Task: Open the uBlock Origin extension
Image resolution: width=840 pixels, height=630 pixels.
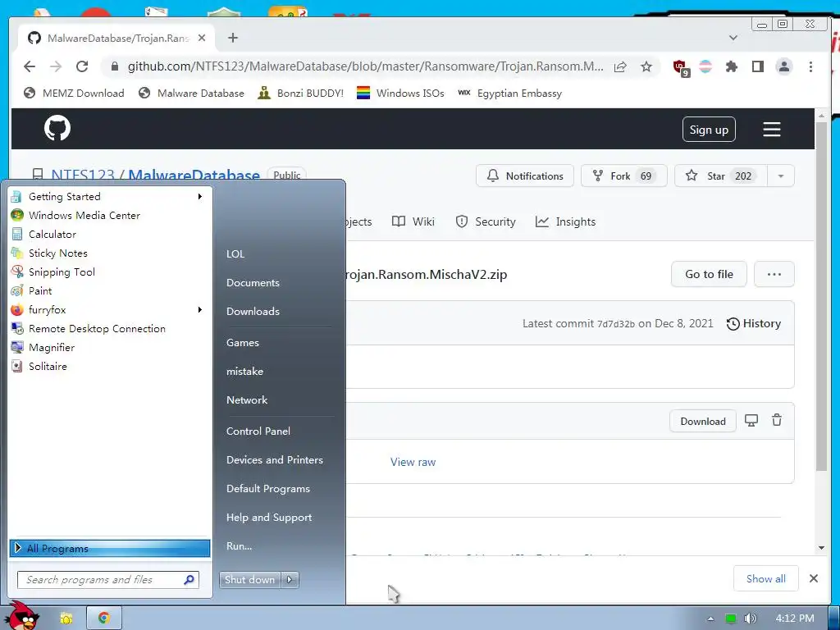Action: [681, 67]
